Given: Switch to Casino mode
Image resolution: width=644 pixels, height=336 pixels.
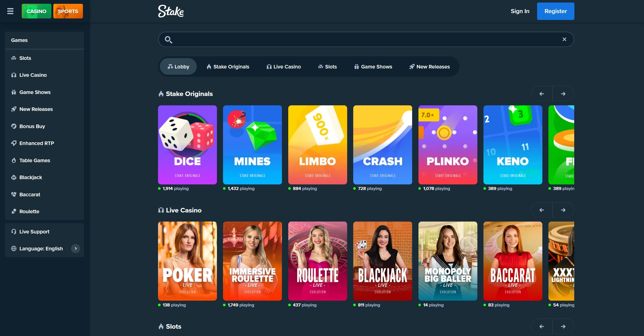Looking at the screenshot, I should [x=36, y=11].
